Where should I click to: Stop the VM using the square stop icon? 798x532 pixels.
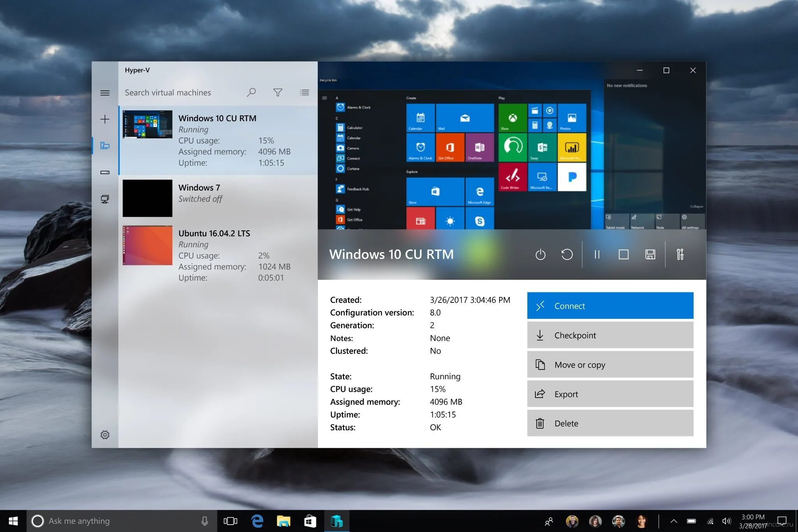[623, 255]
